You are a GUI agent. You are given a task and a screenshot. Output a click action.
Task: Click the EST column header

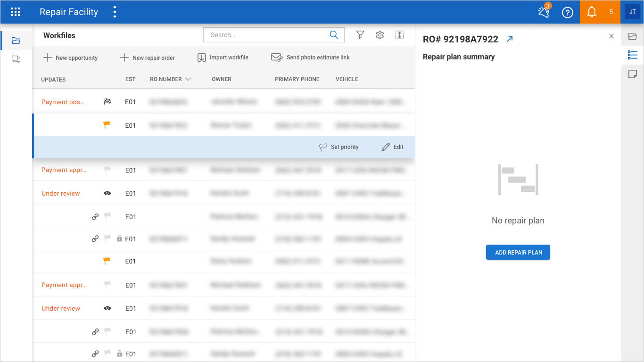[131, 79]
